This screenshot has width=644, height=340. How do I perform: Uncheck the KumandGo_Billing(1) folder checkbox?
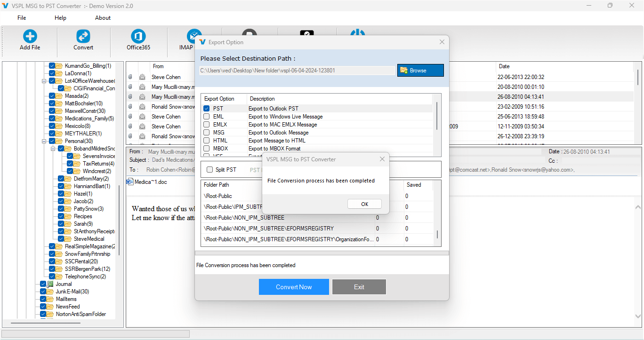pyautogui.click(x=52, y=66)
